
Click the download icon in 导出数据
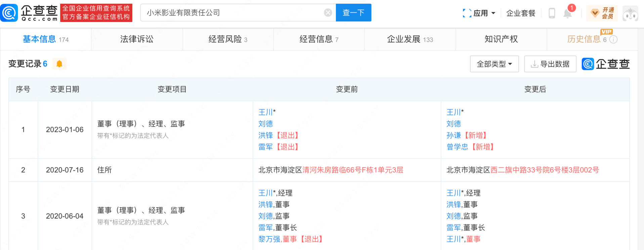(534, 64)
